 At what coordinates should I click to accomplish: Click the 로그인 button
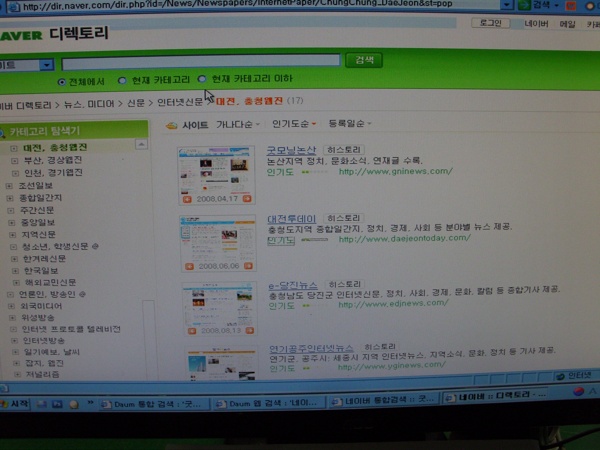490,23
